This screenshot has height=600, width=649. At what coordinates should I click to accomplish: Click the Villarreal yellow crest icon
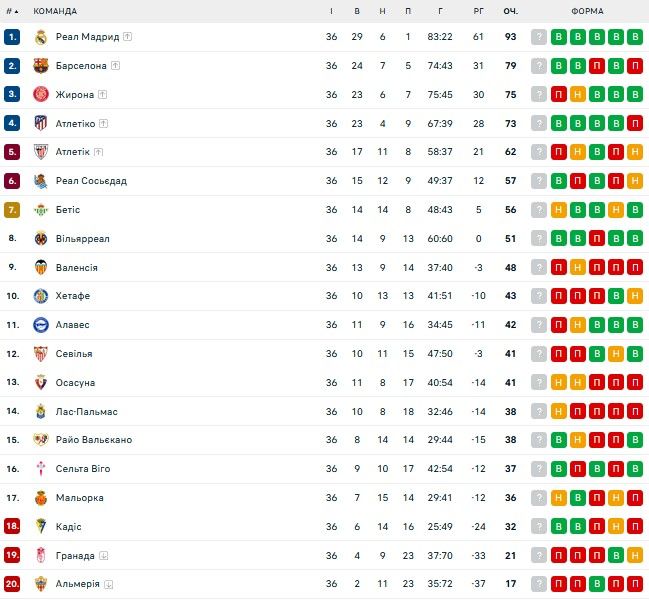(41, 239)
